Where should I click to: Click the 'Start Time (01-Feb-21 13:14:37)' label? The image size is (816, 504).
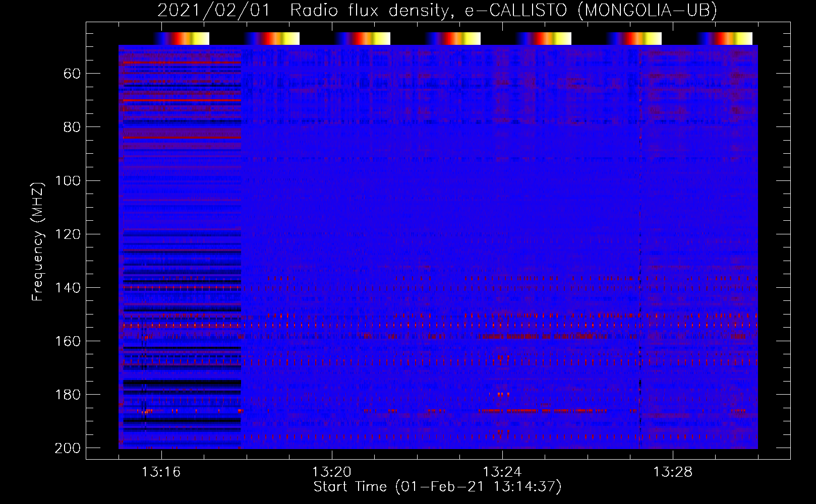tap(437, 487)
